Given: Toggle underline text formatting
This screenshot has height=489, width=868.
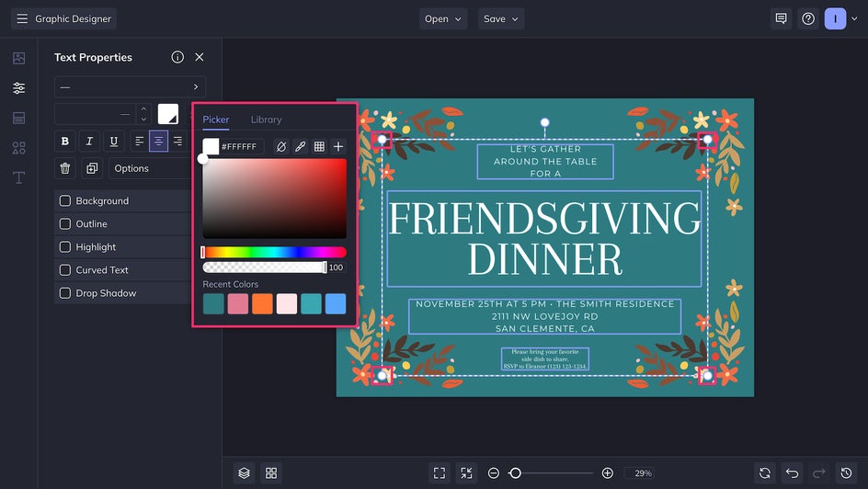Looking at the screenshot, I should 113,141.
